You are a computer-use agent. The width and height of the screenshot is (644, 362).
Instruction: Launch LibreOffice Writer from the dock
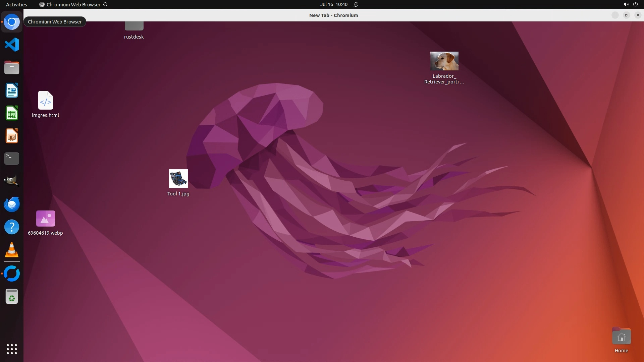point(12,90)
